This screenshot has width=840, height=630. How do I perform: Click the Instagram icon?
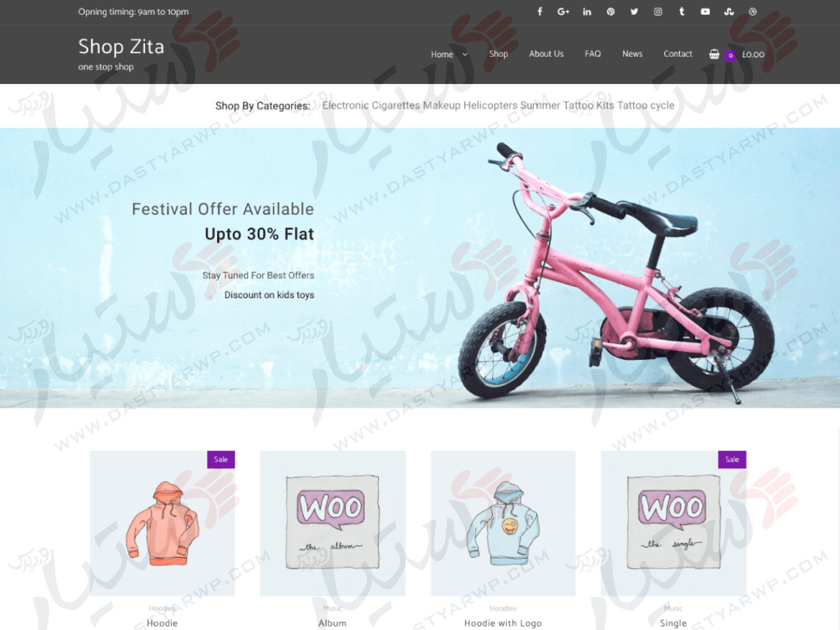pyautogui.click(x=658, y=11)
